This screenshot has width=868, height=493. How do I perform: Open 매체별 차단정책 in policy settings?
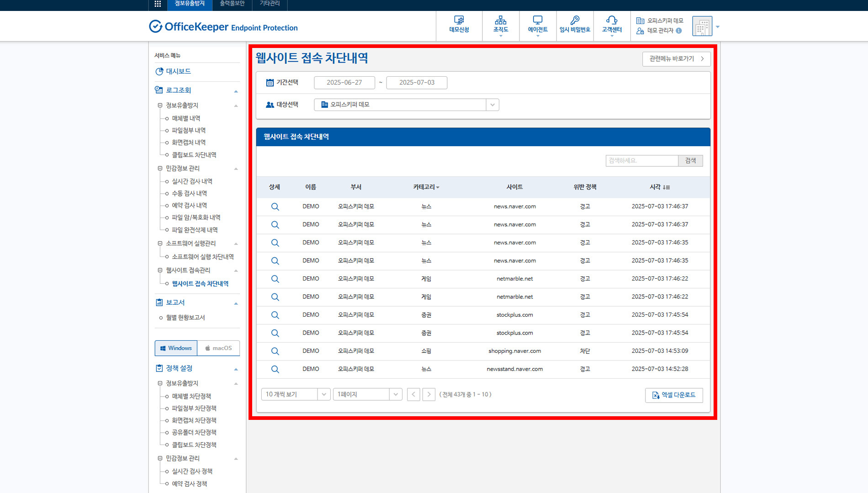(191, 396)
